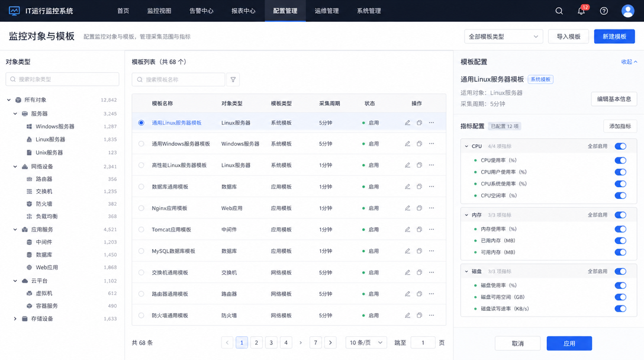The width and height of the screenshot is (644, 360).
Task: Open more actions for 防火墙通用模板 row
Action: [x=432, y=315]
